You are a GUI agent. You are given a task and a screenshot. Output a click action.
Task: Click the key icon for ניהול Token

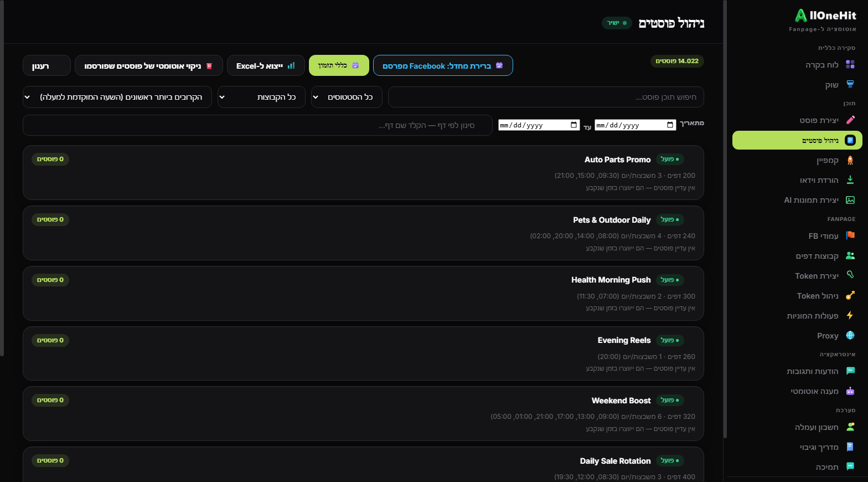(x=850, y=296)
